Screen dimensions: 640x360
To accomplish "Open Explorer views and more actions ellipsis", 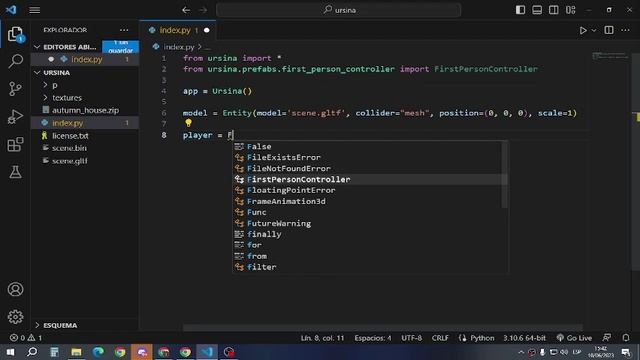I will click(124, 30).
